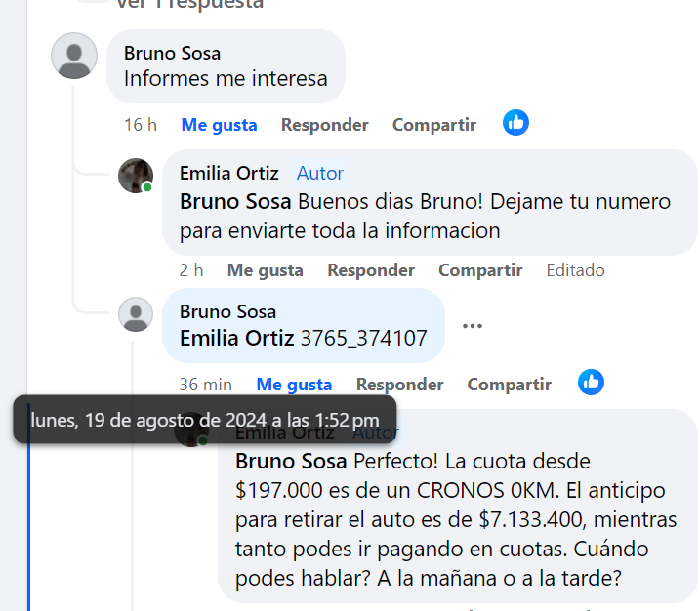Click "Responder" under "Informes me interesa" comment
The height and width of the screenshot is (611, 700).
tap(324, 125)
